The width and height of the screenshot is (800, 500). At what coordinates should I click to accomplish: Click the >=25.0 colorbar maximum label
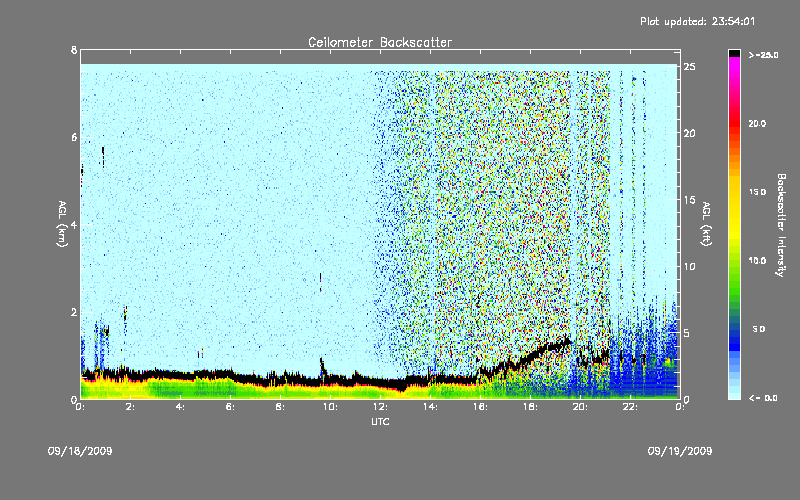(763, 55)
